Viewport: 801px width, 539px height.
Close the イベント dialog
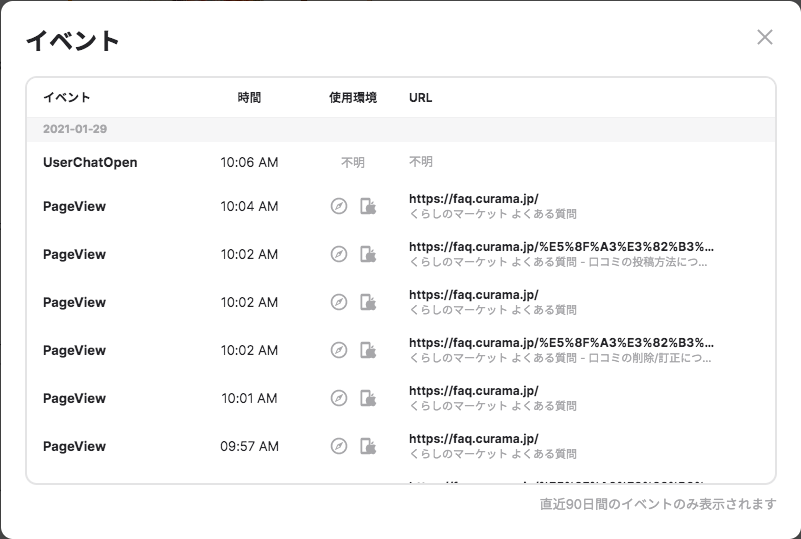pyautogui.click(x=765, y=37)
